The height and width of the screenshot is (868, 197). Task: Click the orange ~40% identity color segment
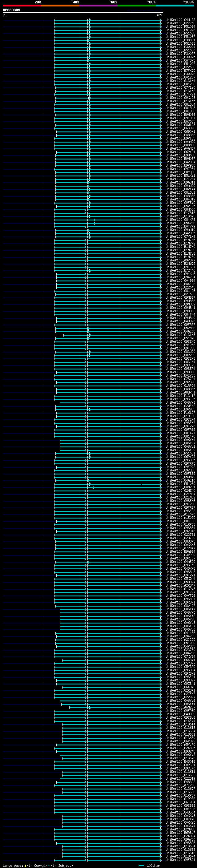[x=60, y=6]
